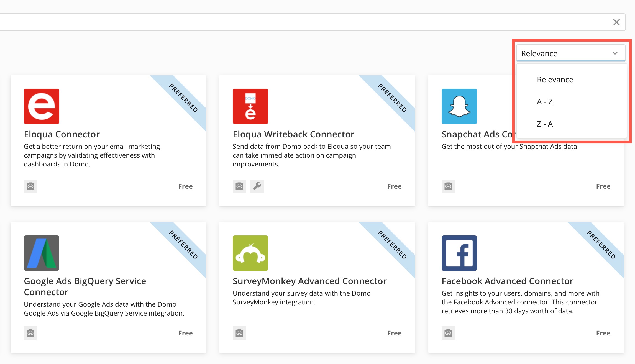
Task: Click the link icon on Snapchat Ads card
Action: click(448, 186)
